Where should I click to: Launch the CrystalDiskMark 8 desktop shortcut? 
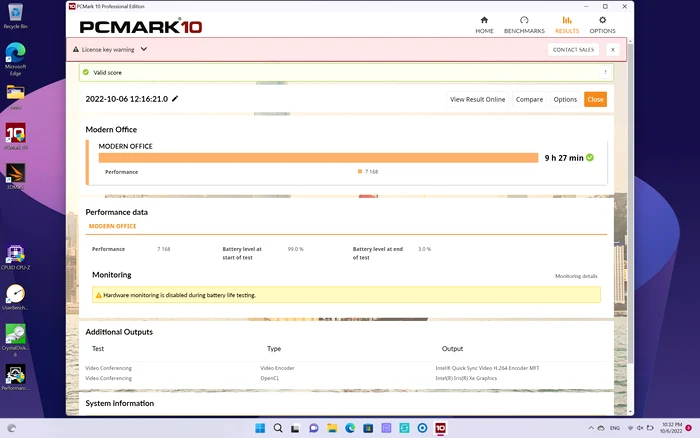tap(16, 340)
